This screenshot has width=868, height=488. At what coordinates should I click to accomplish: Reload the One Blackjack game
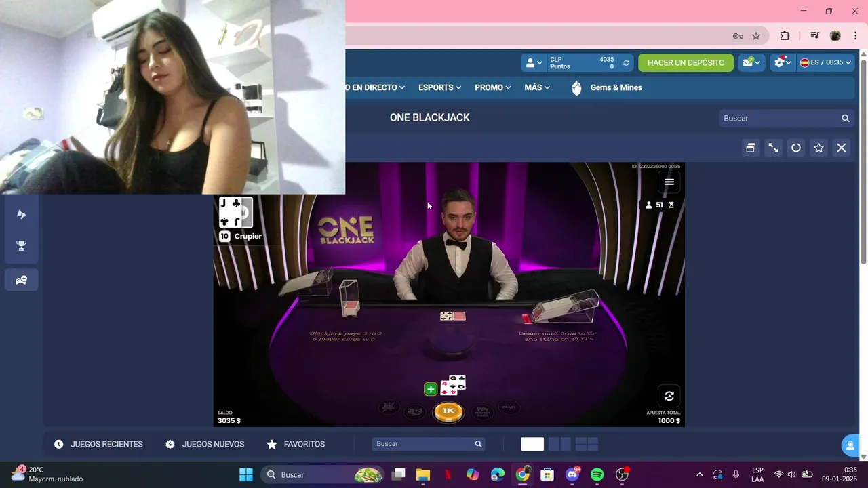[796, 148]
